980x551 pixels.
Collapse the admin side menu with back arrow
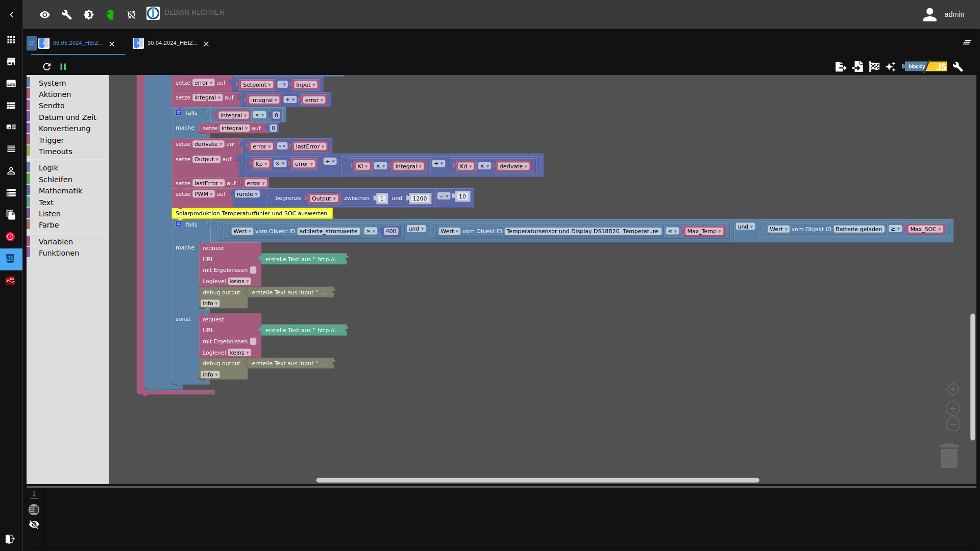point(11,15)
